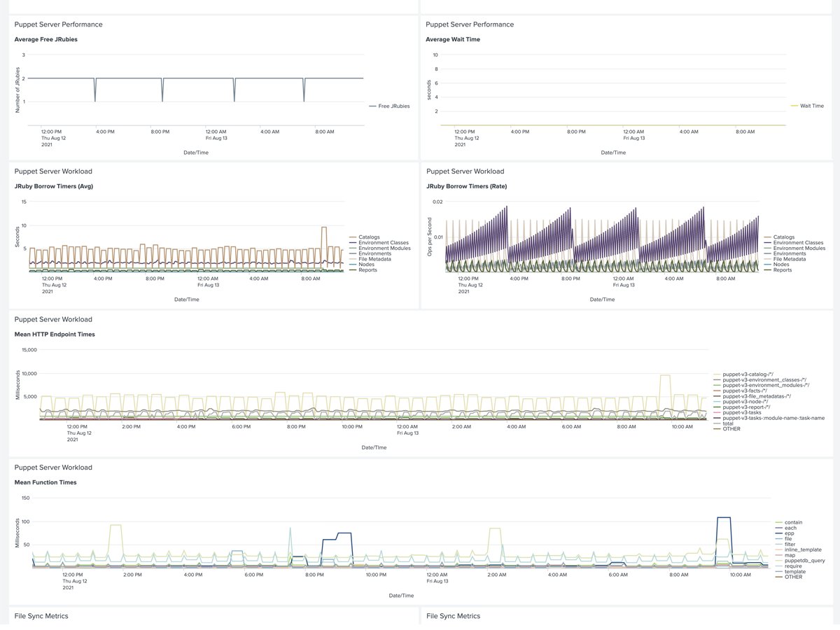840x630 pixels.
Task: Select Reports in Borrow Timers (Rate) legend
Action: point(778,270)
